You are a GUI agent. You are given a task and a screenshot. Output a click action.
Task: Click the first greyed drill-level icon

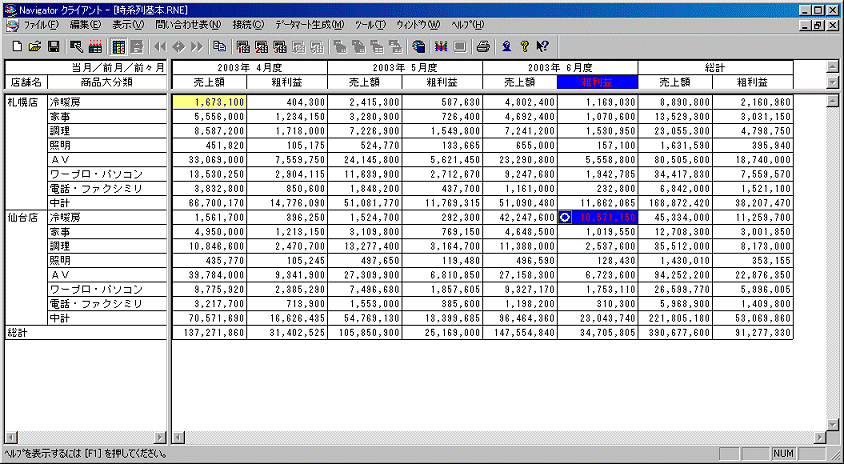point(339,47)
